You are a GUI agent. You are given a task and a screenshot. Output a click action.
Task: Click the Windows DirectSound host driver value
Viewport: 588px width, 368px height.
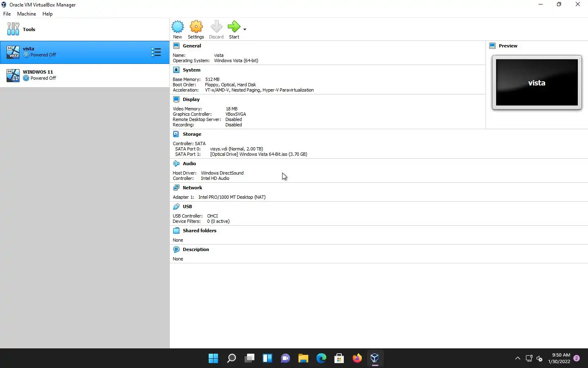222,173
